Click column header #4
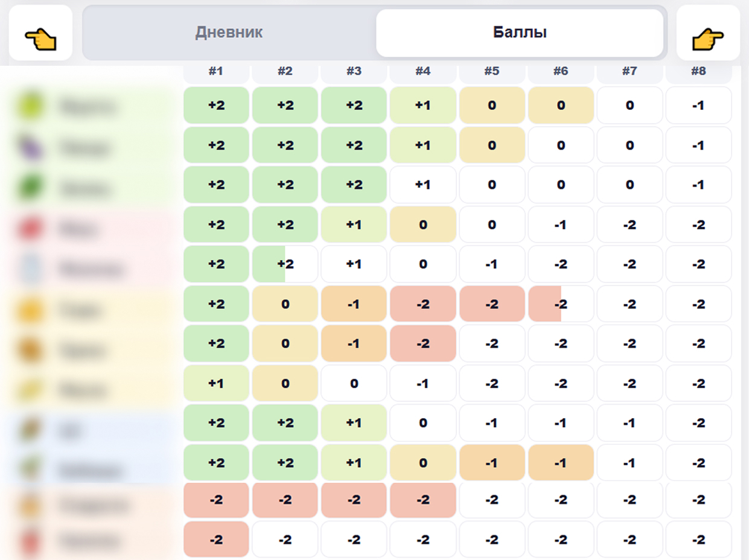 click(x=422, y=71)
